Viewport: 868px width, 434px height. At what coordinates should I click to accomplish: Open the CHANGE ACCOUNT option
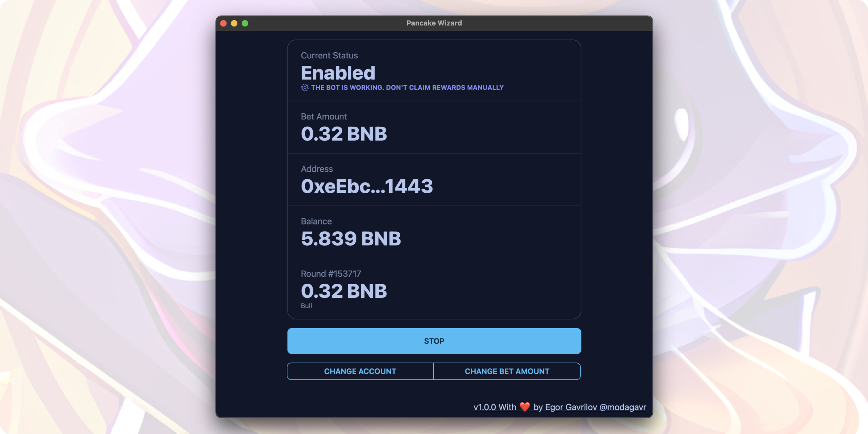pyautogui.click(x=360, y=371)
